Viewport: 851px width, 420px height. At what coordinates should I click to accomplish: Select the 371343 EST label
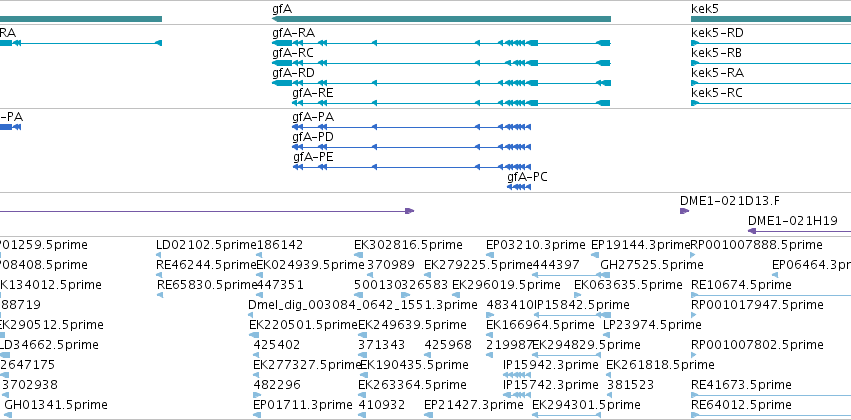pyautogui.click(x=382, y=345)
